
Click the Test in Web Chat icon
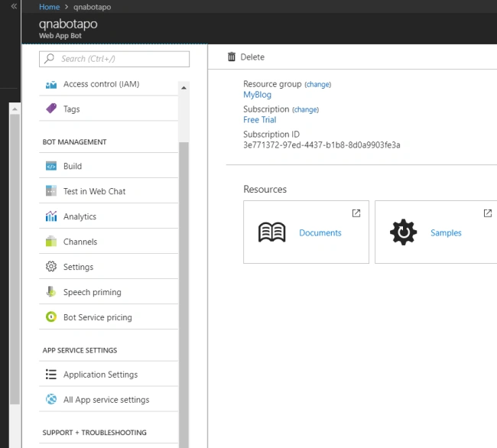pos(51,191)
